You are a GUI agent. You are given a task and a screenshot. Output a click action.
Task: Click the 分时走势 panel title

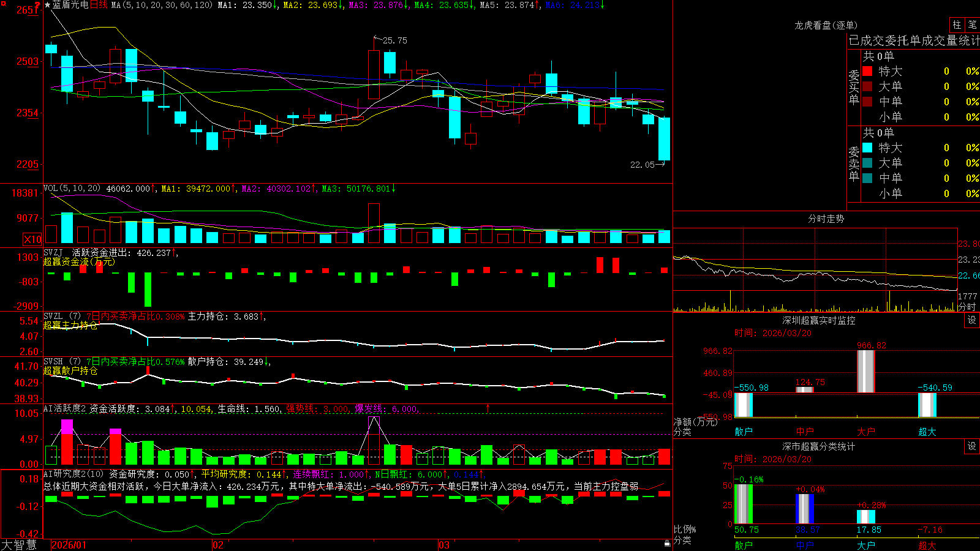pyautogui.click(x=826, y=219)
